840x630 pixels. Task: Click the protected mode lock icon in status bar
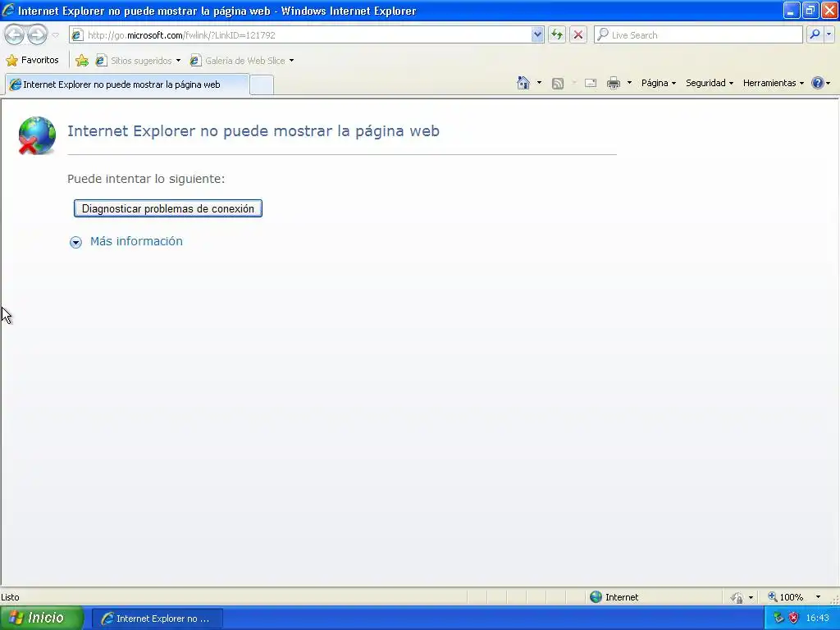[x=737, y=597]
